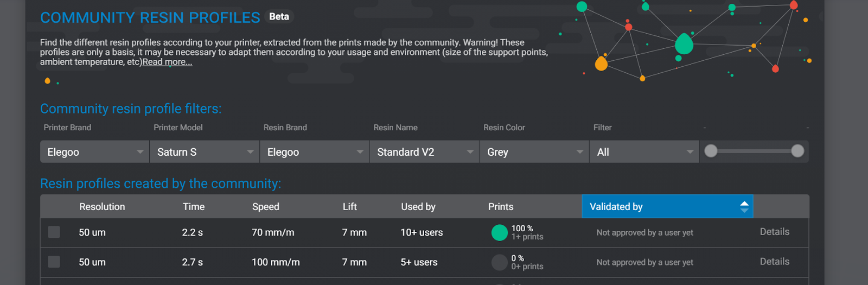868x285 pixels.
Task: Sort table by Speed column
Action: [266, 207]
